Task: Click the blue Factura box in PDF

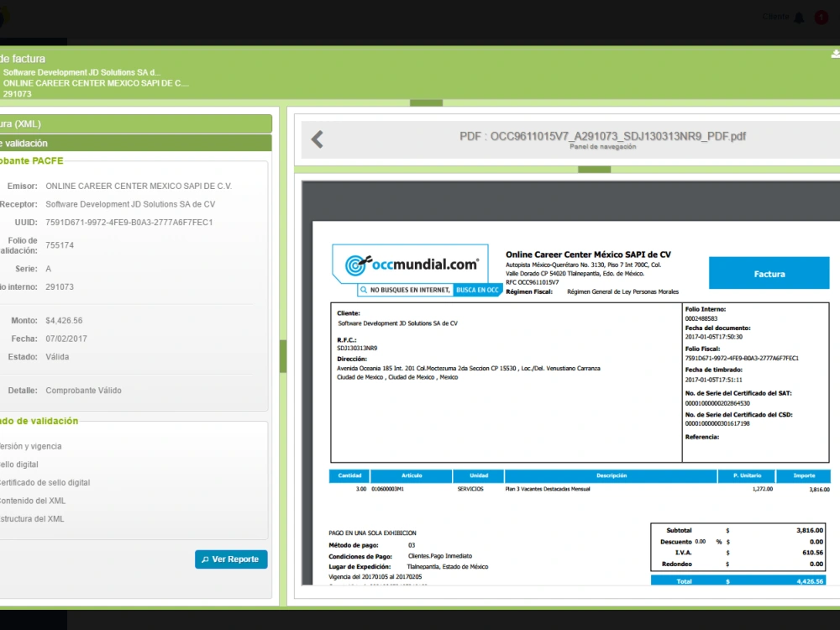Action: [769, 273]
